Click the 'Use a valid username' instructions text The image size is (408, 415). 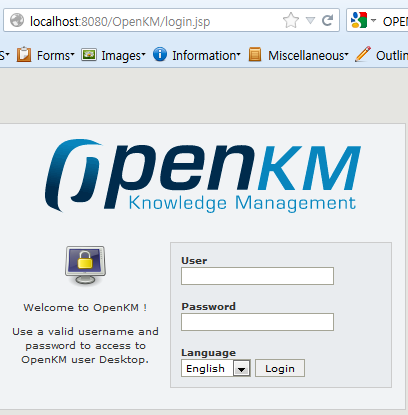tap(85, 346)
